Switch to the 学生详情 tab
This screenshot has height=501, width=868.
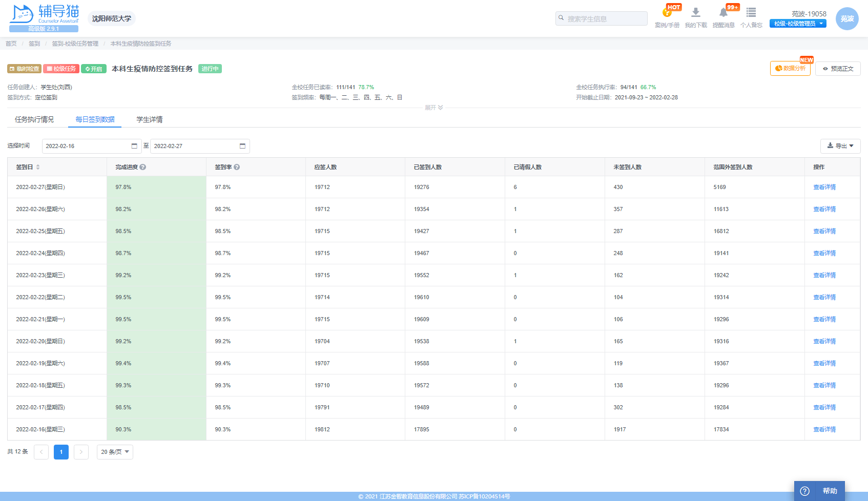[x=149, y=119]
